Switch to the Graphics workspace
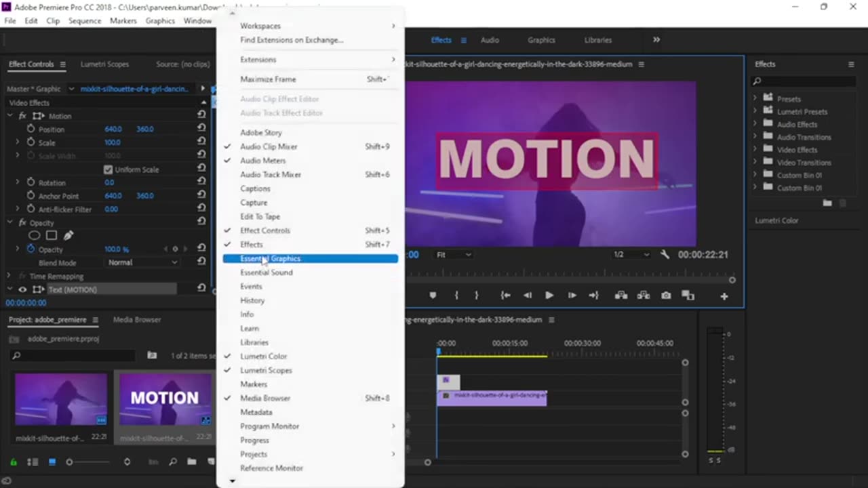Image resolution: width=868 pixels, height=488 pixels. 541,40
